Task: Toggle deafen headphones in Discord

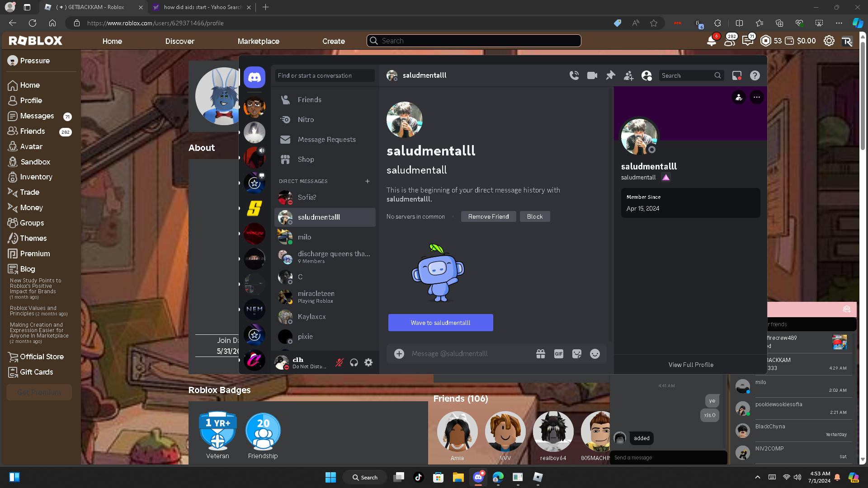Action: 354,362
